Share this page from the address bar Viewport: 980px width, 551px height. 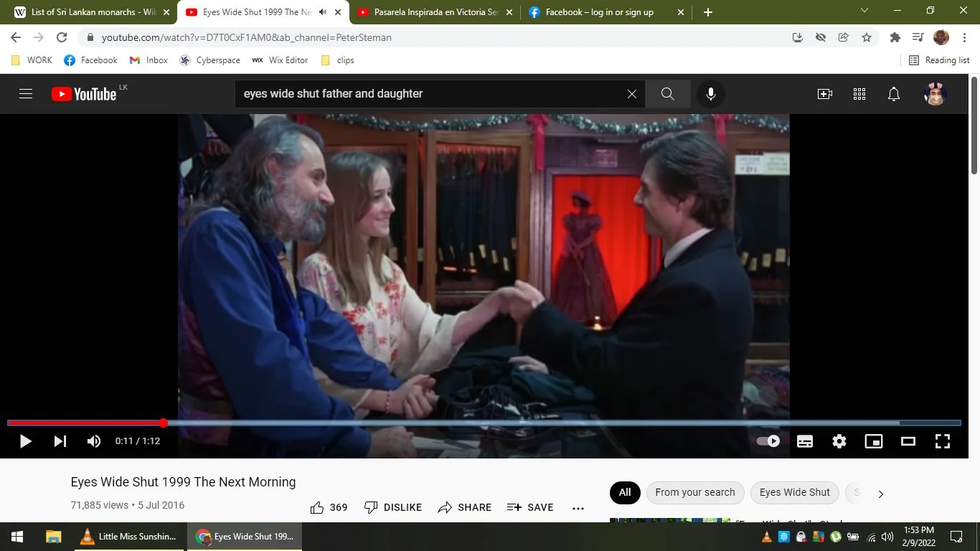(844, 37)
